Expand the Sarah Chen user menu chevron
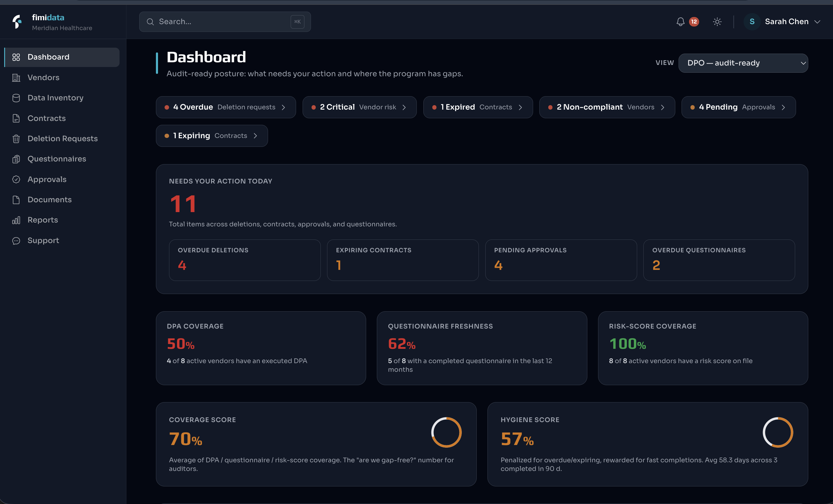The height and width of the screenshot is (504, 833). (x=817, y=22)
